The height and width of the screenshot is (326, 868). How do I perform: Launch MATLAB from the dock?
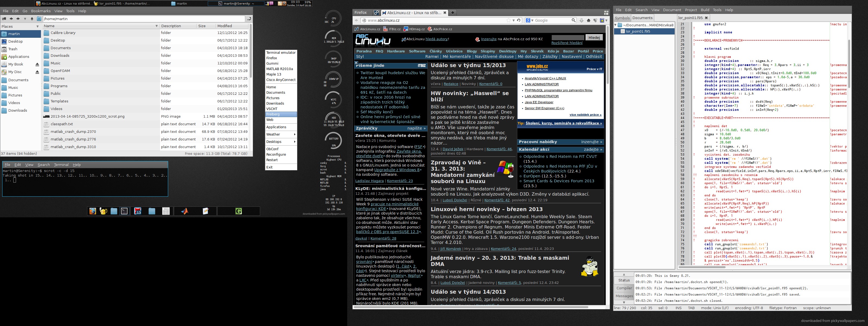point(185,211)
